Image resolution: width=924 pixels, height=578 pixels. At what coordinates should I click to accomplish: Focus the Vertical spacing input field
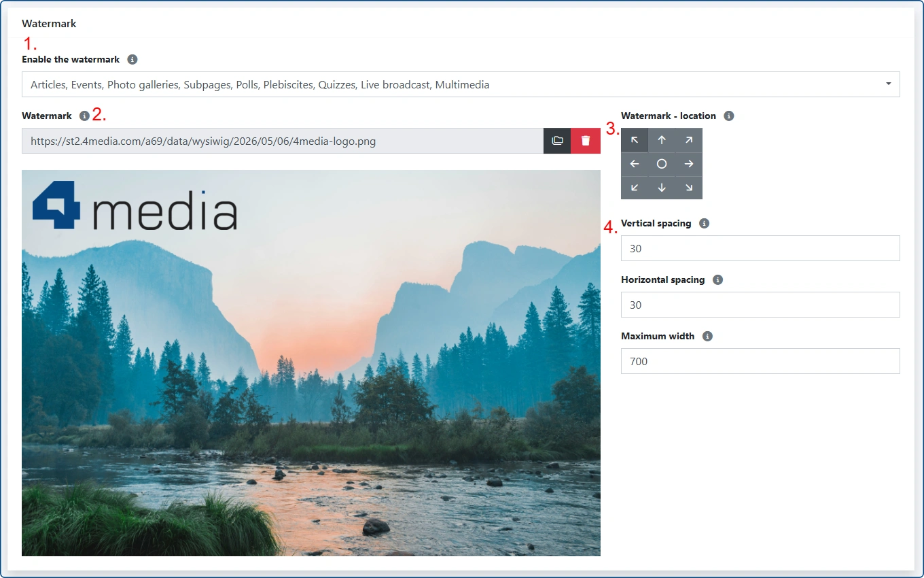(760, 248)
